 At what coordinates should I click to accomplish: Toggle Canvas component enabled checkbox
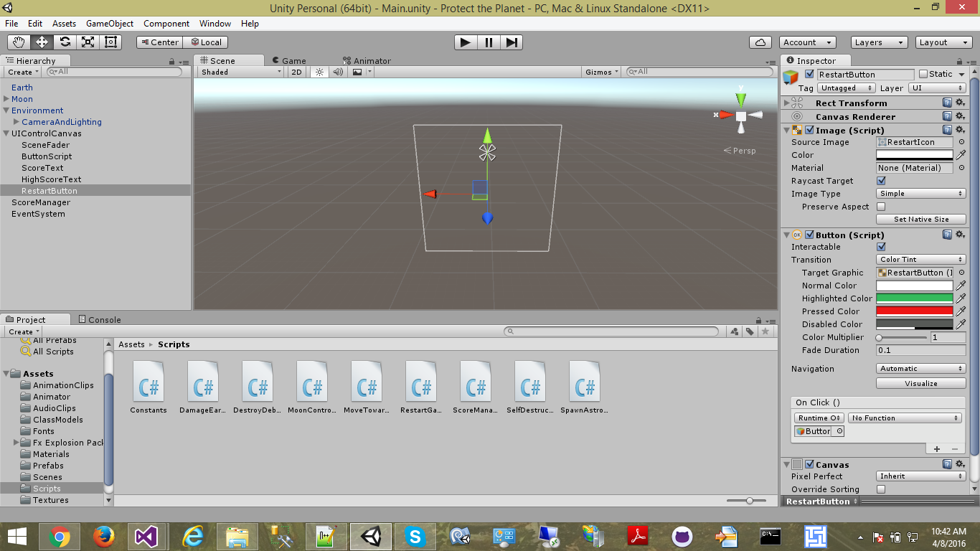coord(810,464)
